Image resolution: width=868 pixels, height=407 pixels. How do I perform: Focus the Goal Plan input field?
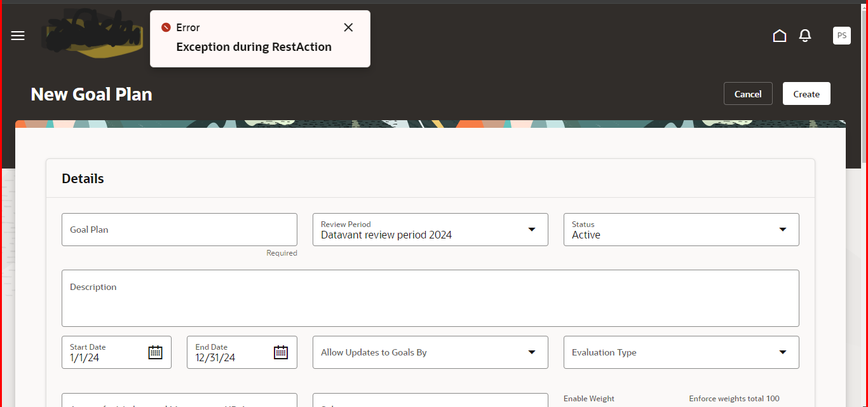click(179, 230)
